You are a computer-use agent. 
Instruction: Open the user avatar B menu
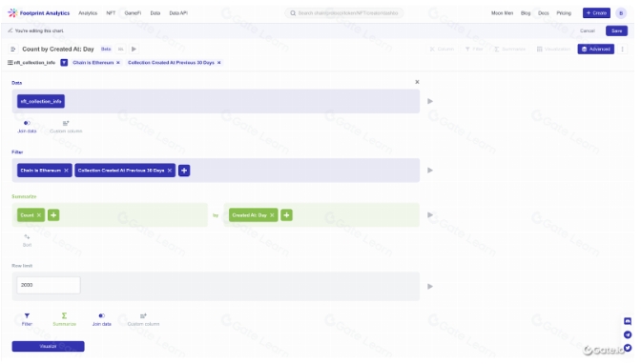tap(621, 13)
